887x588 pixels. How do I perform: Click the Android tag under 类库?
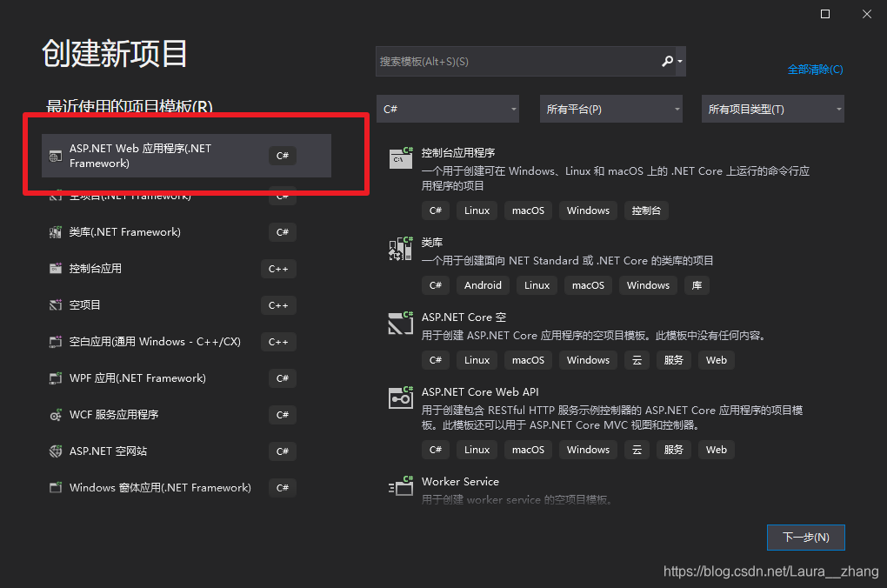click(x=483, y=285)
